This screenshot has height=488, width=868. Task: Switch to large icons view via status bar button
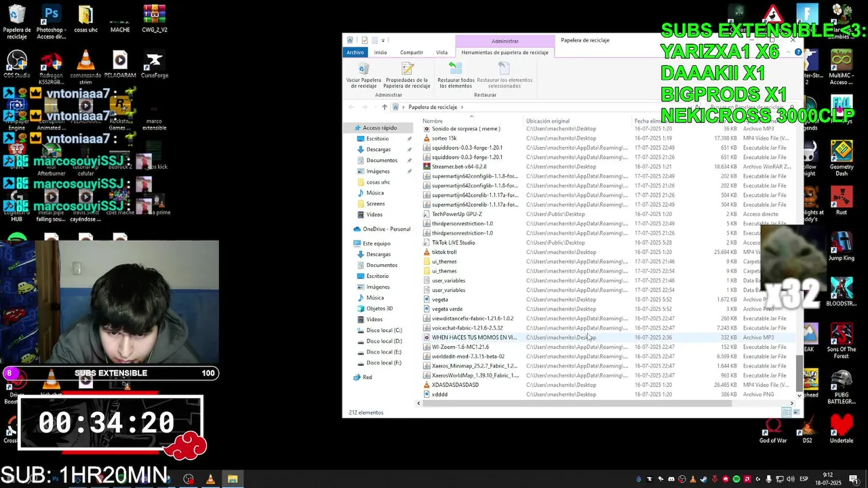(x=796, y=412)
